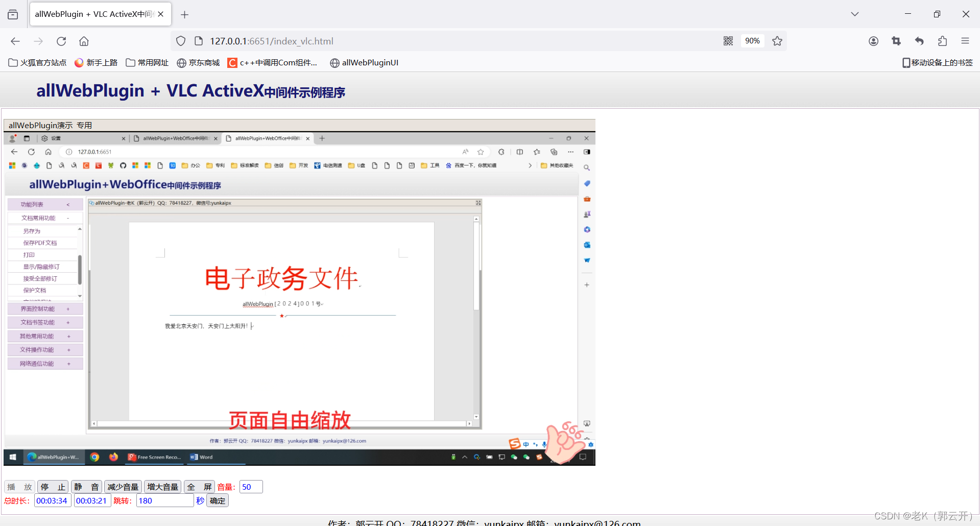Viewport: 980px width, 526px height.
Task: In the video, collapse 文档常用功能 section
Action: pos(68,218)
